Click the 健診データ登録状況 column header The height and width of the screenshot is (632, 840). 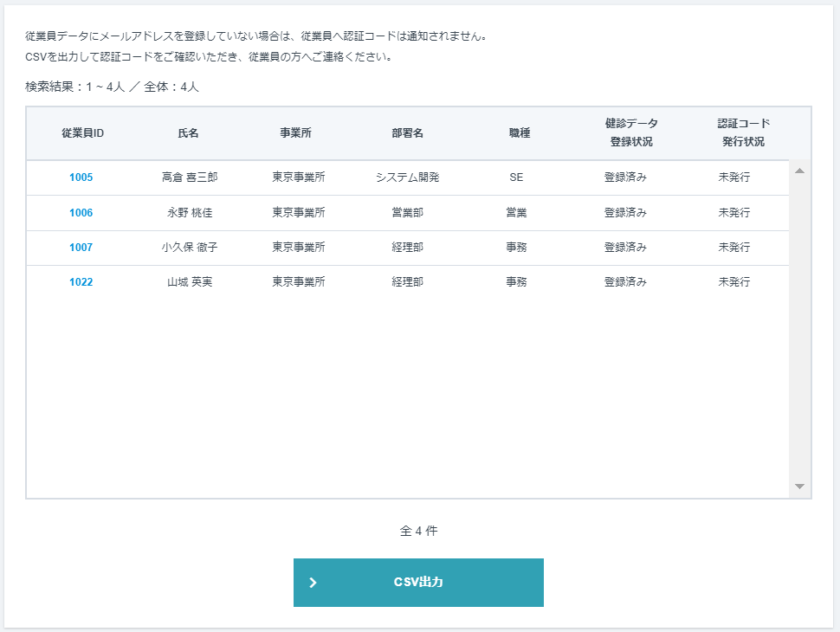pos(632,132)
